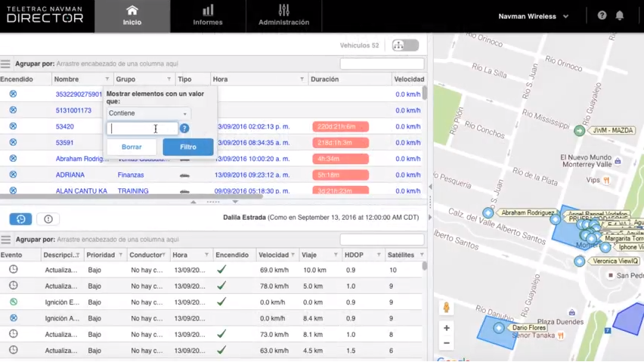Open the notifications bell
644x362 pixels.
[x=620, y=16]
